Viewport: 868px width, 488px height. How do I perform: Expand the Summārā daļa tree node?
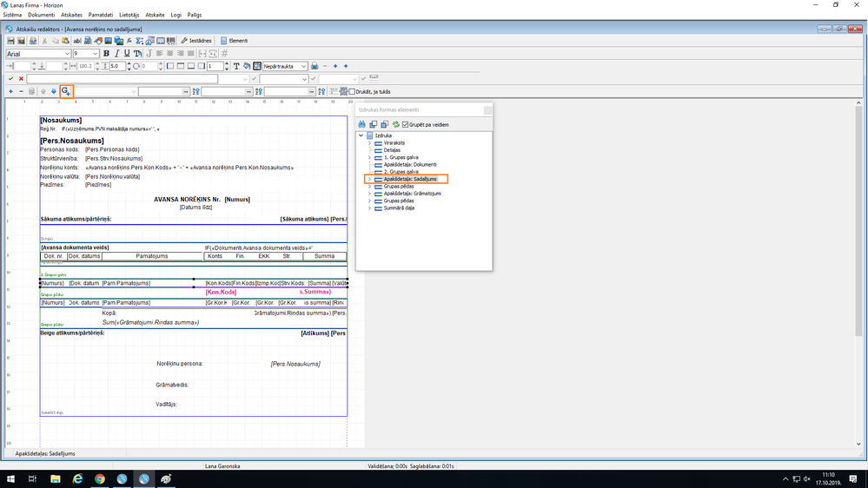point(370,208)
